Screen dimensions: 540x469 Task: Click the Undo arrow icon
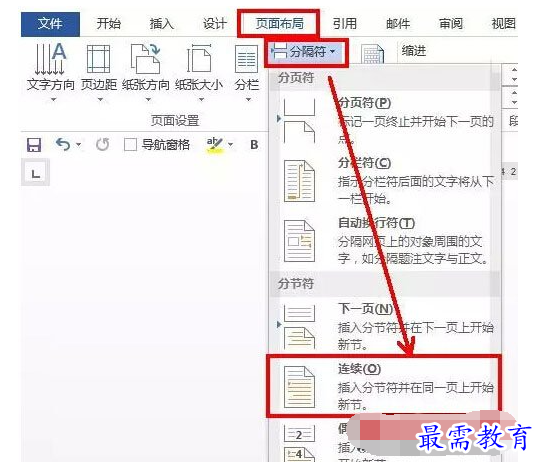point(63,144)
